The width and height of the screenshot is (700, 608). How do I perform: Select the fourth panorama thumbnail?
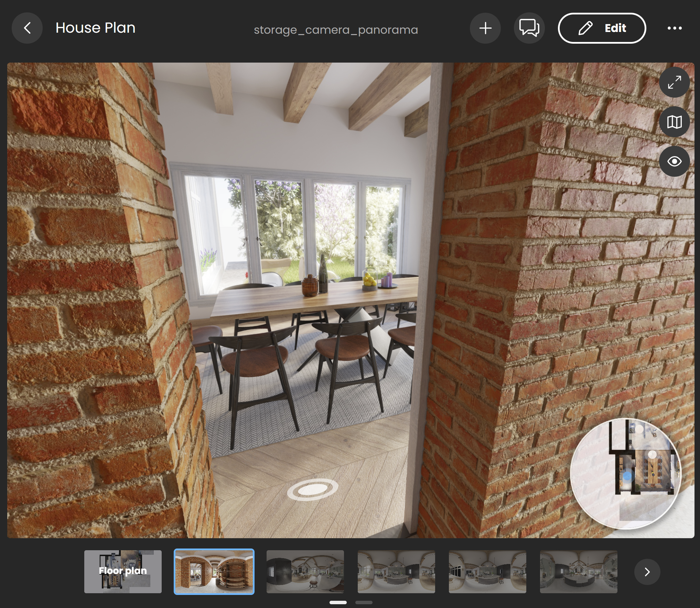[x=396, y=572]
